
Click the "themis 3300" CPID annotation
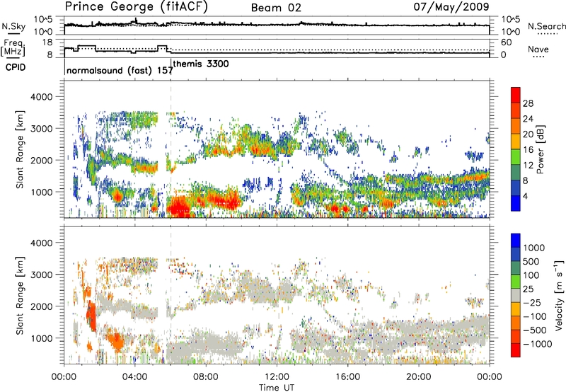[201, 64]
